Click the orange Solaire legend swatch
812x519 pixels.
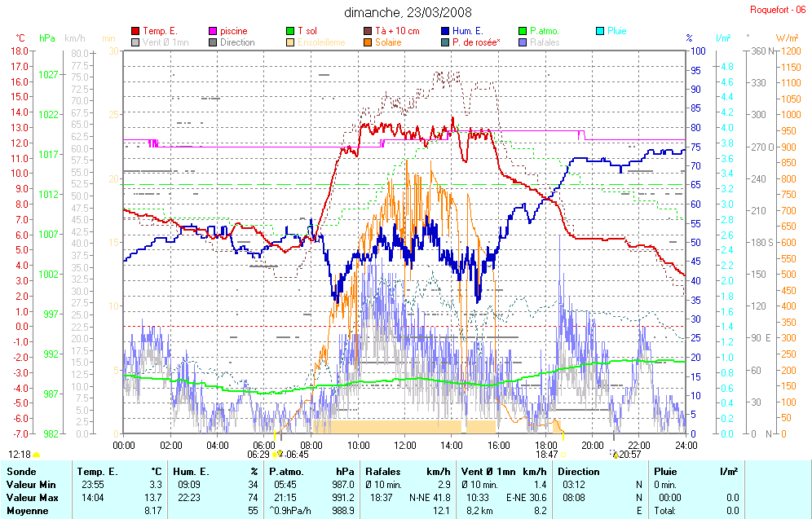pyautogui.click(x=368, y=42)
